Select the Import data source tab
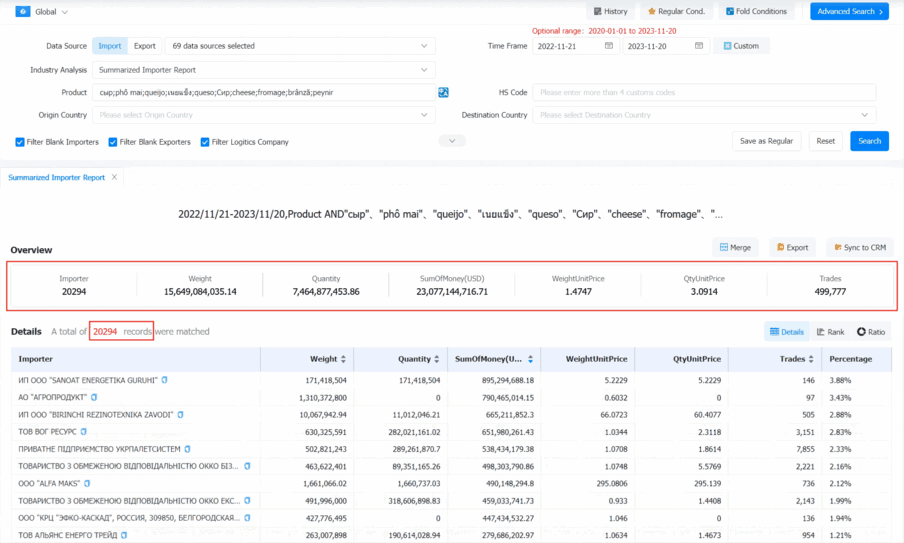The width and height of the screenshot is (904, 543). pyautogui.click(x=110, y=46)
